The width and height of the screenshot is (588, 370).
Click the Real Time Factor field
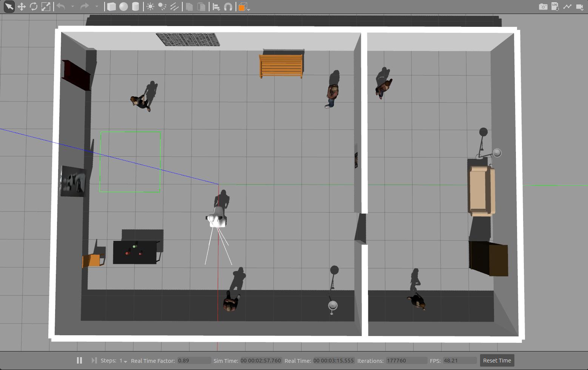[x=194, y=361]
